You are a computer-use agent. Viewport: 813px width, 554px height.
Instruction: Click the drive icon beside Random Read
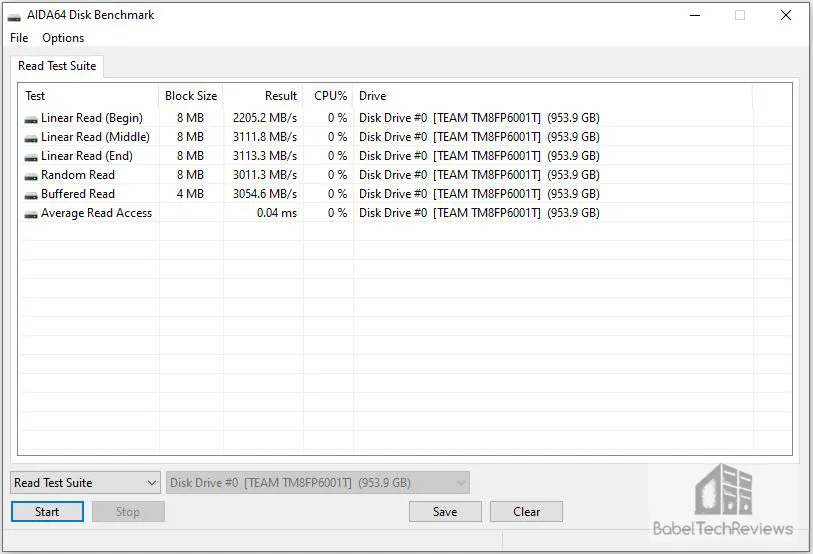31,176
